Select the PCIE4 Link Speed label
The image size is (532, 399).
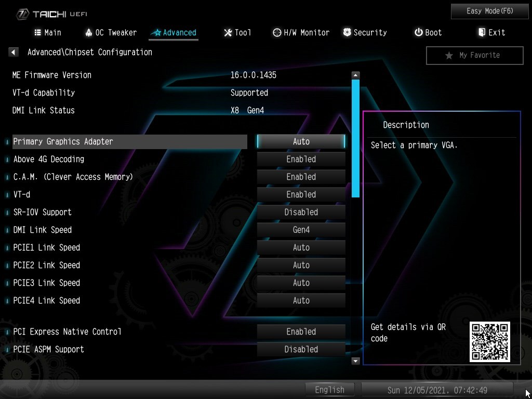click(46, 300)
